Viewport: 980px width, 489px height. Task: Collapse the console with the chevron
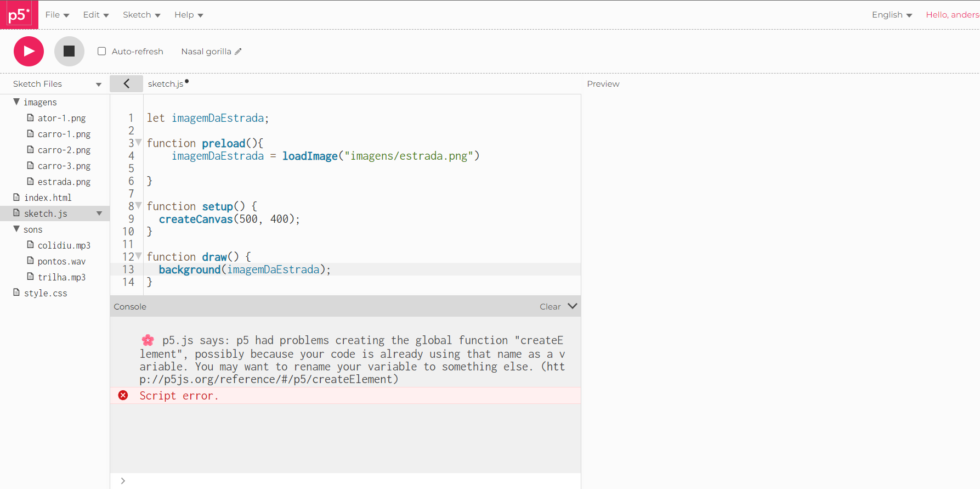(x=573, y=306)
